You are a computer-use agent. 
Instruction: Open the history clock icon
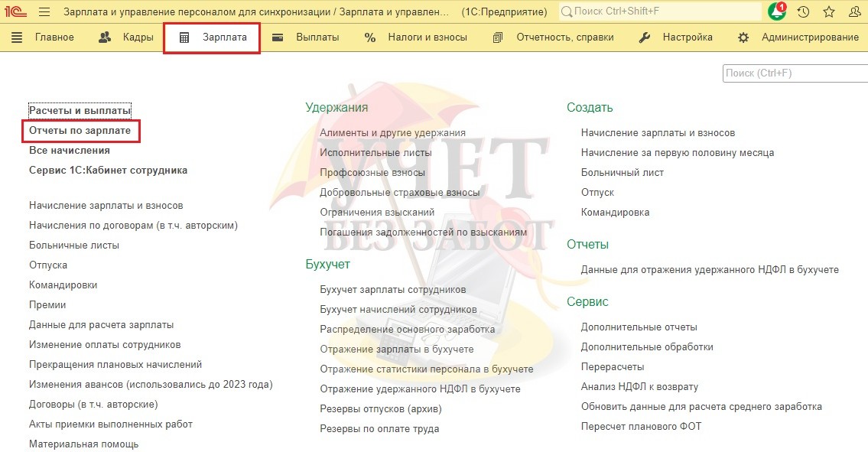(x=803, y=11)
